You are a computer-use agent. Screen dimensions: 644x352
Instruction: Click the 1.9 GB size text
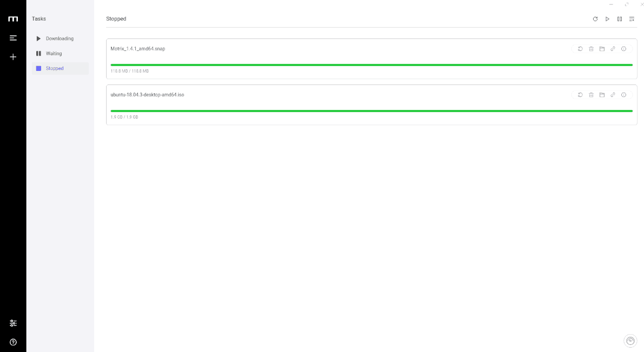pyautogui.click(x=124, y=117)
